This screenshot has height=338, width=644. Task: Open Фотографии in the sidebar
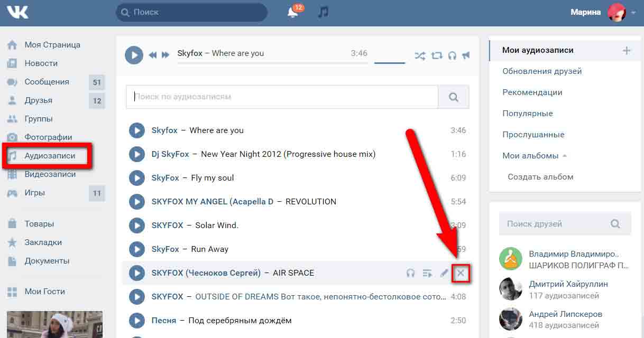coord(48,137)
